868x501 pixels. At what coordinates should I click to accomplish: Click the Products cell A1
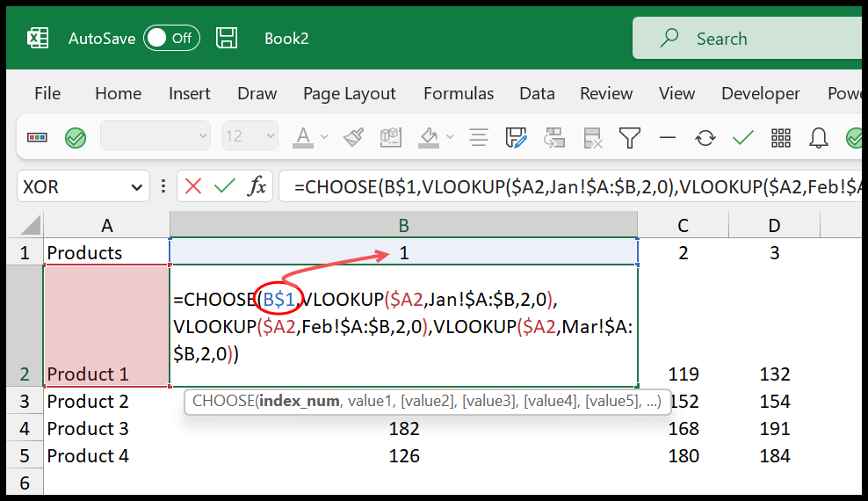pos(107,252)
